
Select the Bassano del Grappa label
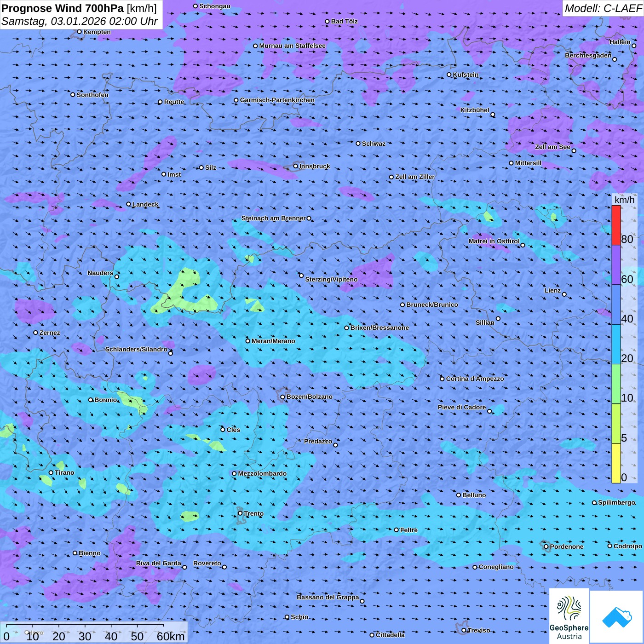pyautogui.click(x=328, y=597)
